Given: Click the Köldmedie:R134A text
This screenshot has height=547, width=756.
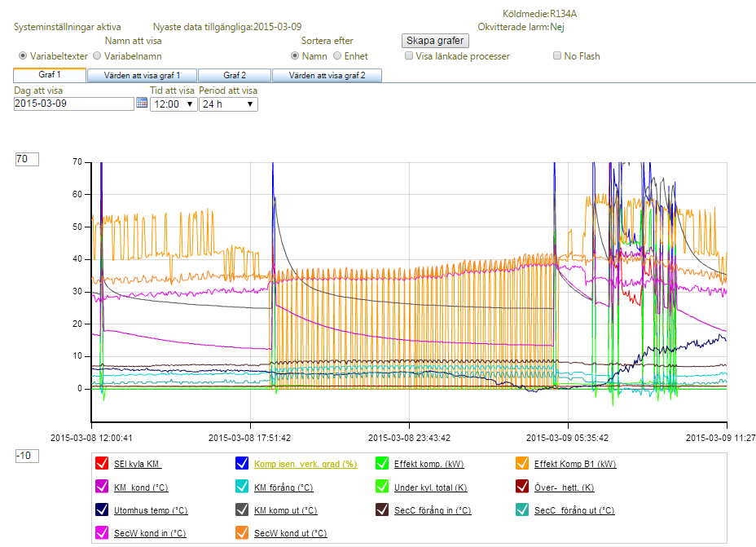Looking at the screenshot, I should pyautogui.click(x=539, y=14).
